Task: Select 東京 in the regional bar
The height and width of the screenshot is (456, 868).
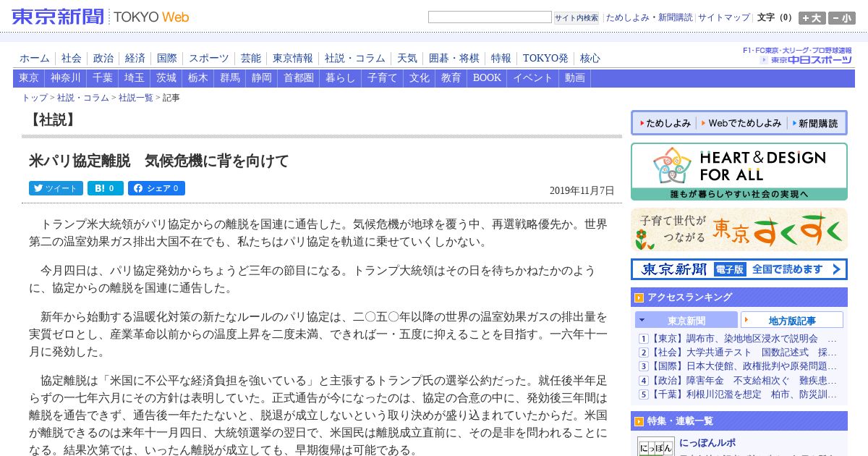Action: click(29, 78)
